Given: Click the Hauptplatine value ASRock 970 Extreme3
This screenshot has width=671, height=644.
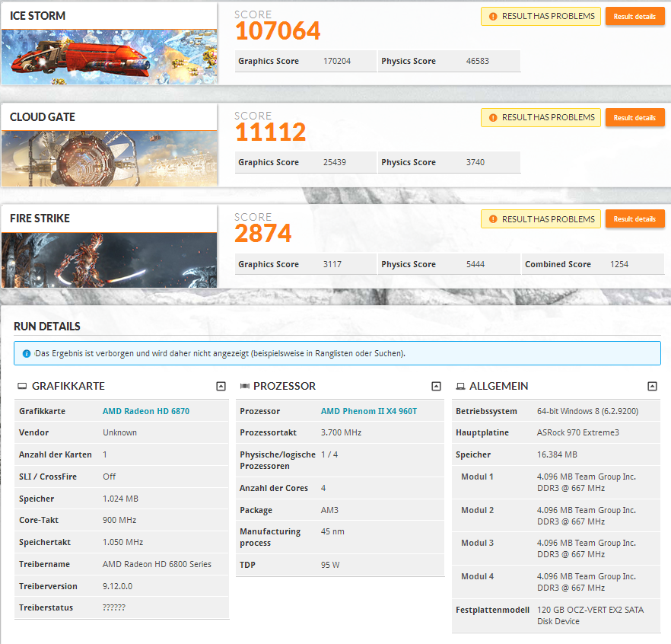Looking at the screenshot, I should click(x=578, y=432).
